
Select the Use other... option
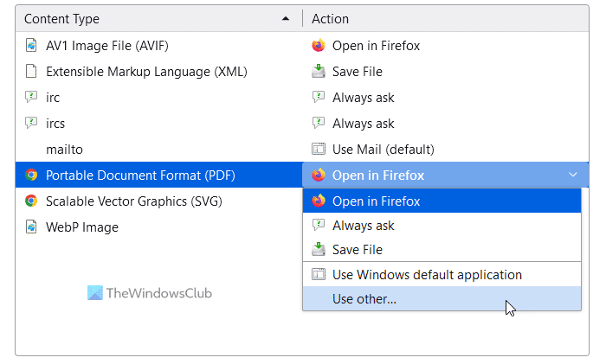[364, 299]
